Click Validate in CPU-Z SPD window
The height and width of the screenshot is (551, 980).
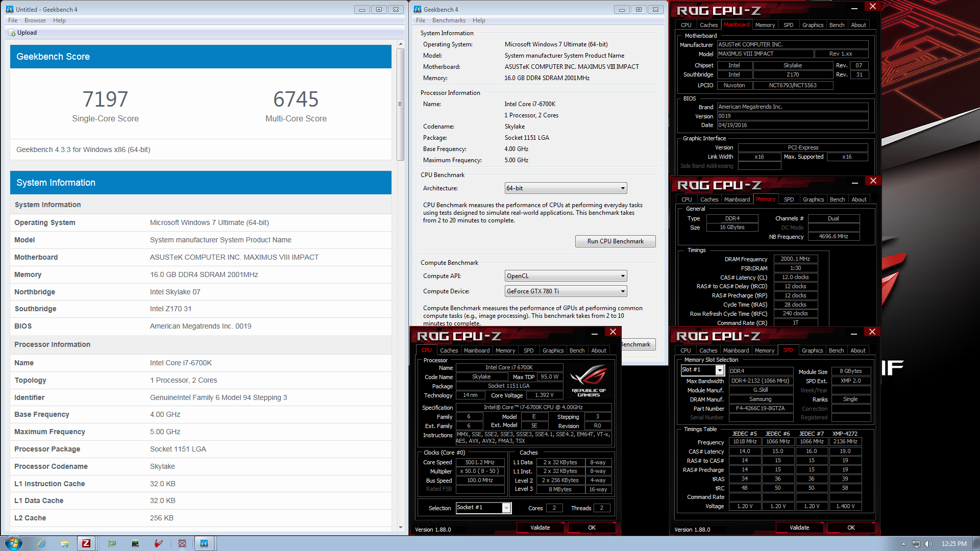(x=799, y=528)
